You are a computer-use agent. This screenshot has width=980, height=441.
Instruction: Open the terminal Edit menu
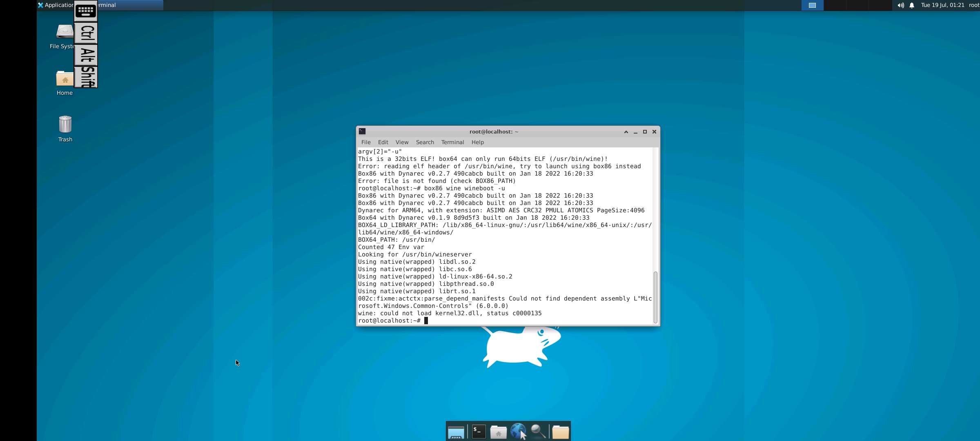click(x=383, y=142)
